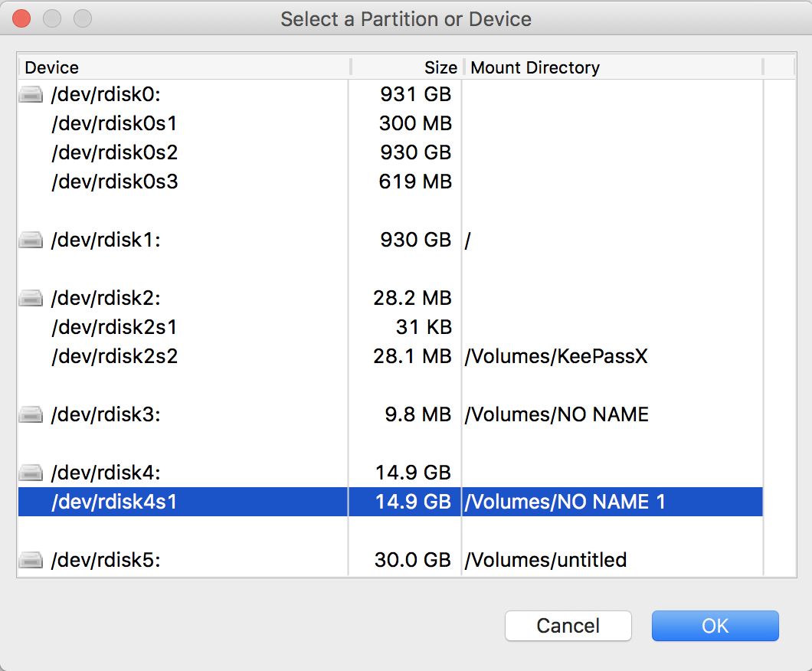Click the Mount Directory column header
Image resolution: width=812 pixels, height=671 pixels.
pos(613,67)
